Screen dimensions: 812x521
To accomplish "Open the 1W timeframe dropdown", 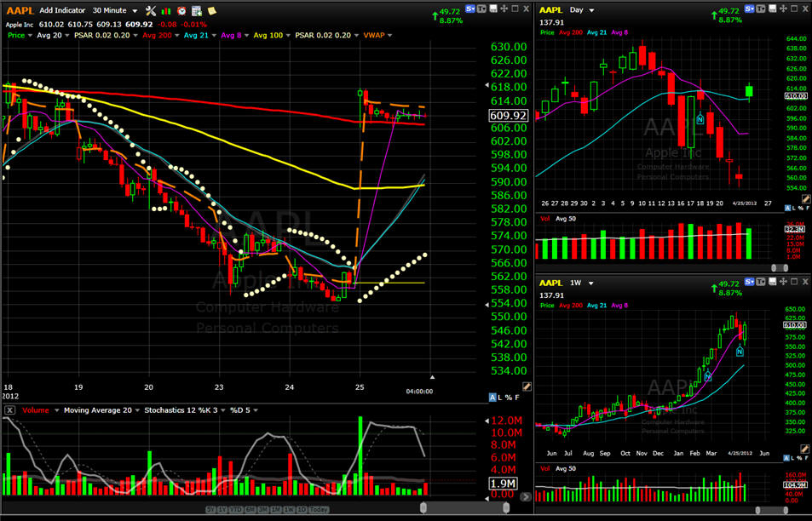I will [590, 283].
